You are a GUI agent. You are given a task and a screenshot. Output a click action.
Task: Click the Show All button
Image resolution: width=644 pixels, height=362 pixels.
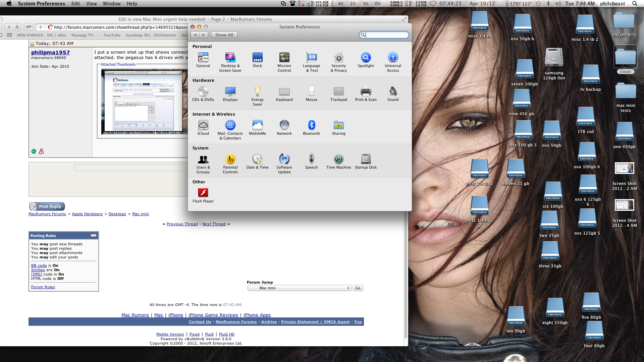pos(224,35)
